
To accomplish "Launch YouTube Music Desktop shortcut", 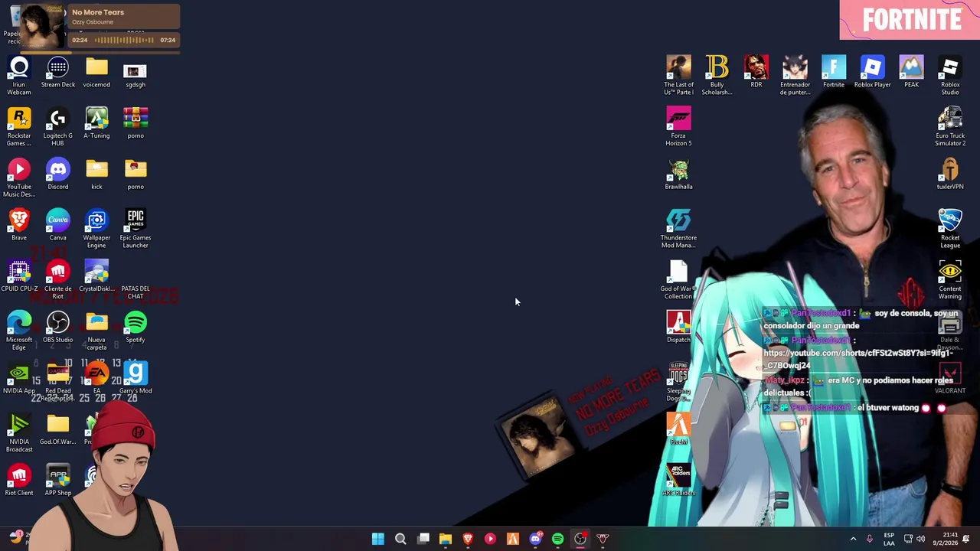I will tap(19, 178).
